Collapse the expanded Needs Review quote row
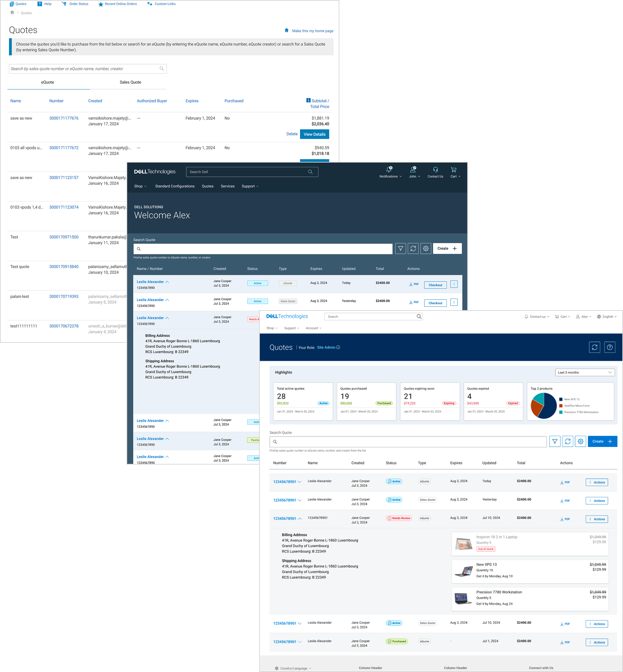Viewport: 623px width, 672px height. [300, 519]
